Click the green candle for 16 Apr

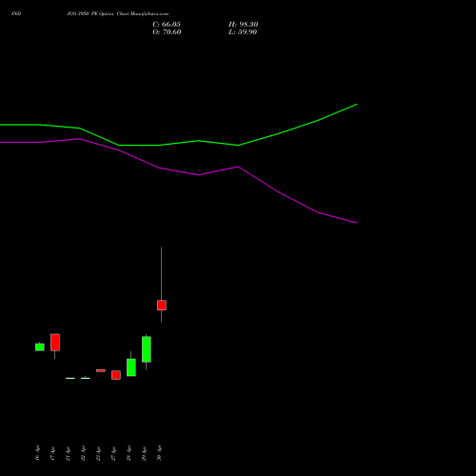40,347
